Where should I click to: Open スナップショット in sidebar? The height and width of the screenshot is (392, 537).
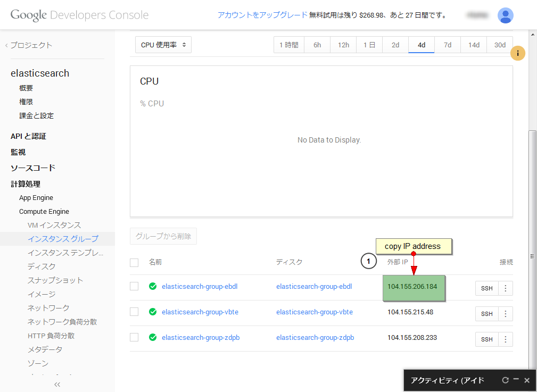coord(55,280)
